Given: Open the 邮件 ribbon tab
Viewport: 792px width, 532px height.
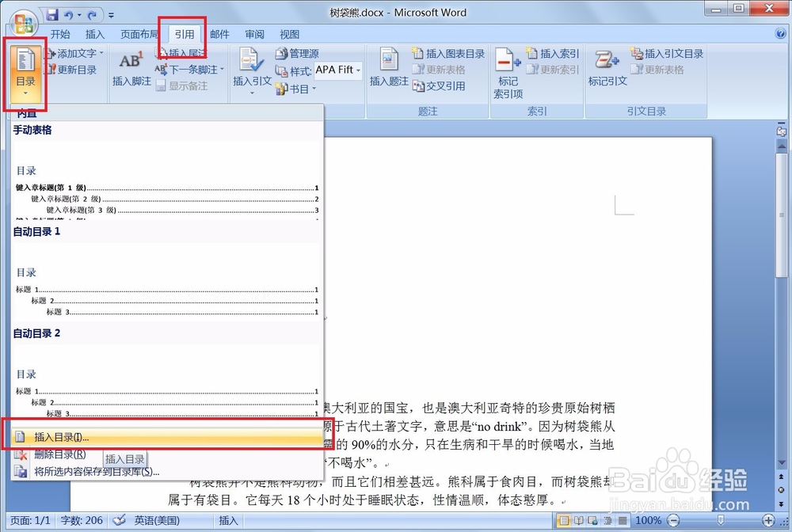Looking at the screenshot, I should tap(219, 34).
